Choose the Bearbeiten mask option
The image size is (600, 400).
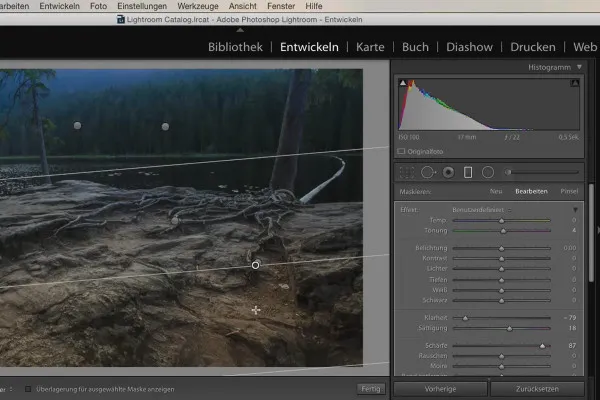(531, 191)
